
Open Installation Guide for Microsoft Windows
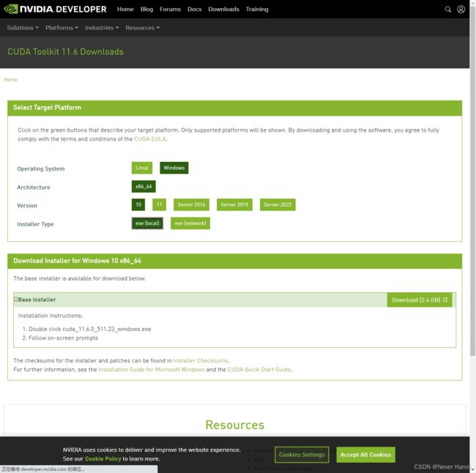coord(152,370)
